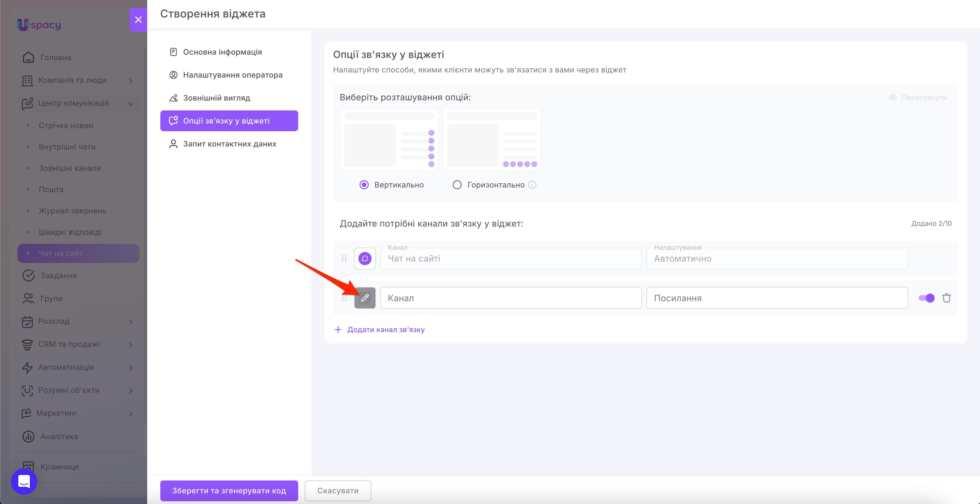Viewport: 980px width, 504px height.
Task: Click Зберегти та згенерувати код button
Action: point(229,491)
